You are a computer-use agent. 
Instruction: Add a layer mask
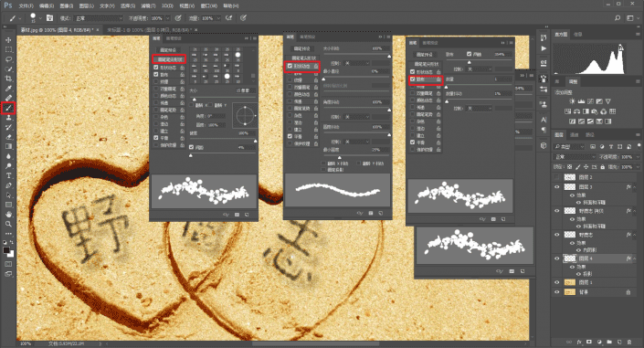coord(589,342)
